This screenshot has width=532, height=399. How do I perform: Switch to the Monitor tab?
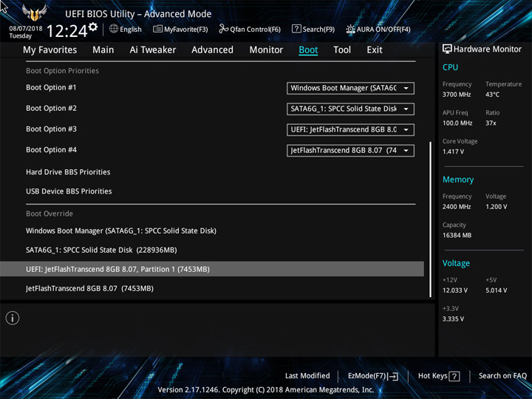(266, 50)
